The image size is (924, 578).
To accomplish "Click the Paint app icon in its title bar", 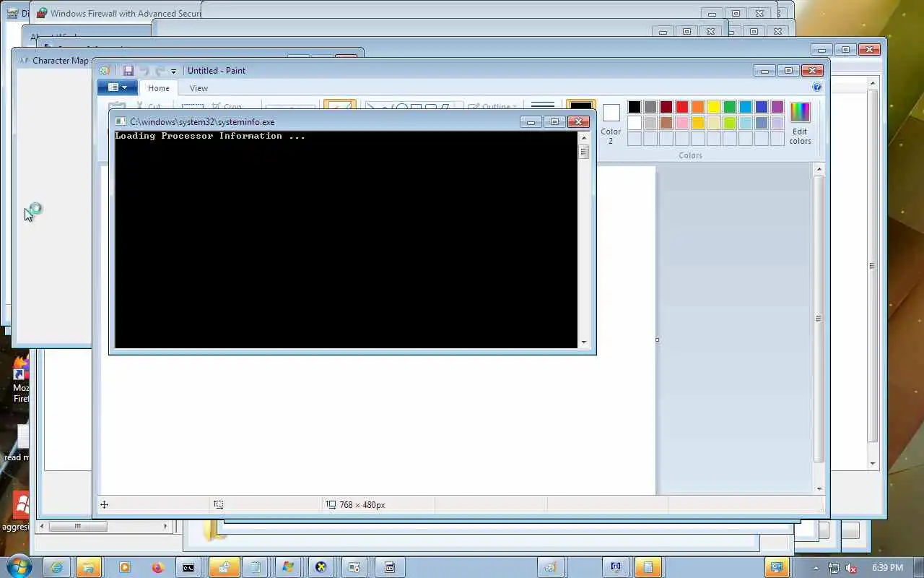I will (105, 71).
